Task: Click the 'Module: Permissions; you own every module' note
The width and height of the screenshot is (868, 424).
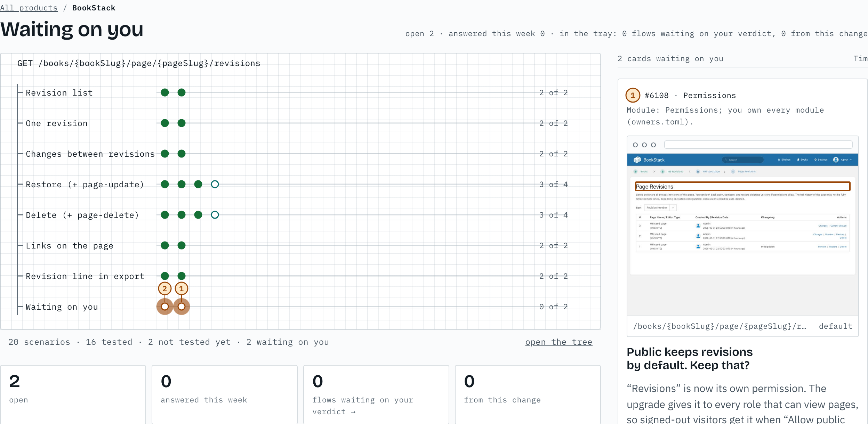Action: point(725,116)
